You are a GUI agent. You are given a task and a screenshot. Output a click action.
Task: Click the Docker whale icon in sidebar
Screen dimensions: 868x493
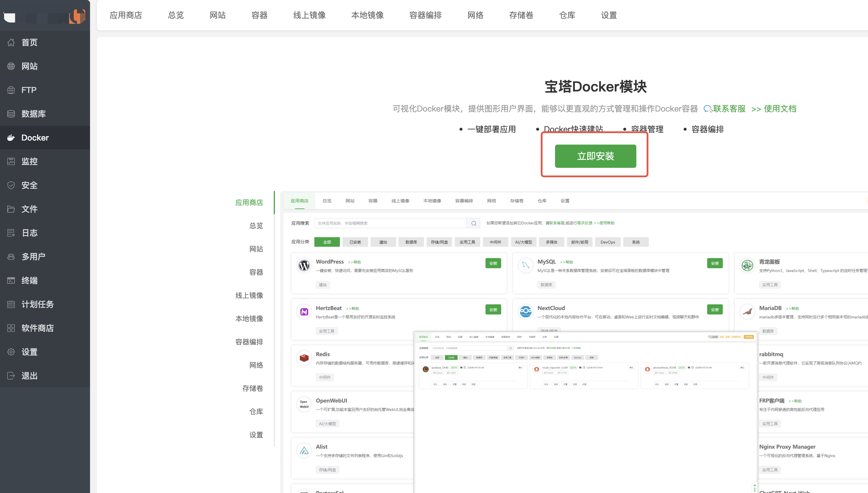(11, 137)
